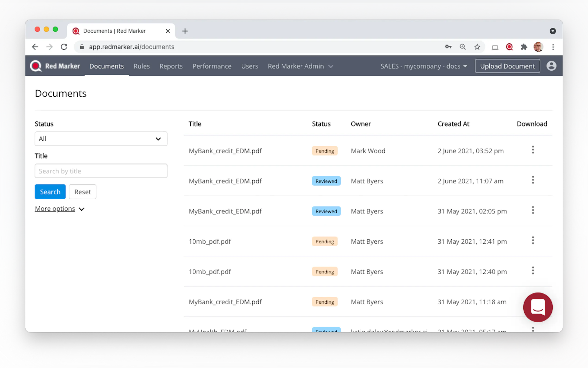Viewport: 588px width, 368px height.
Task: Open the SALES - mycompany - docs workspace selector
Action: [x=423, y=66]
